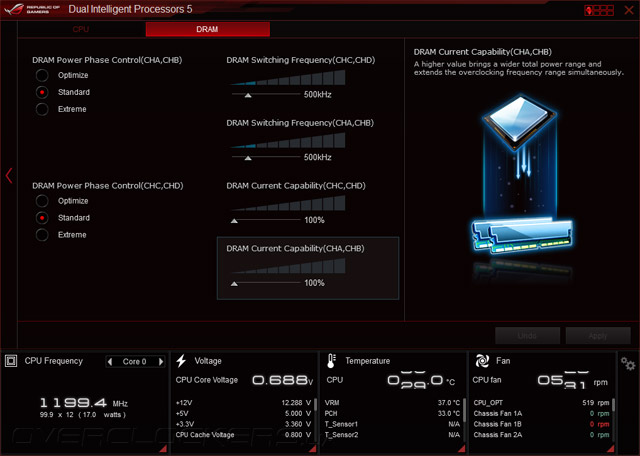Open the red layout selector icon
This screenshot has width=640, height=456.
599,10
